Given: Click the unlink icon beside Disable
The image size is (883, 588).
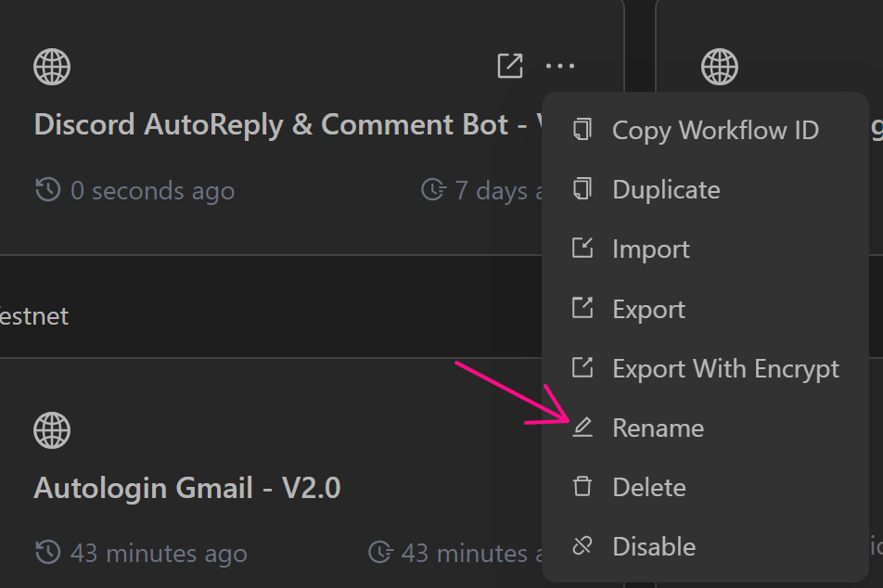Looking at the screenshot, I should (x=582, y=546).
